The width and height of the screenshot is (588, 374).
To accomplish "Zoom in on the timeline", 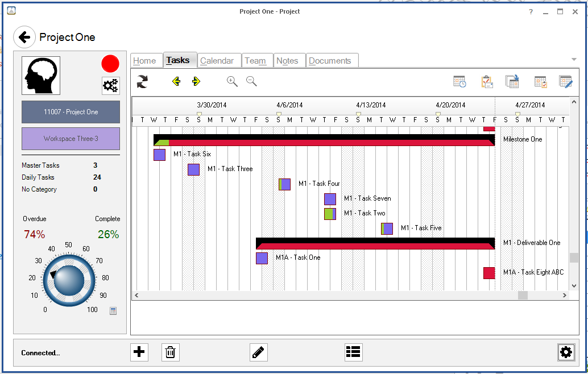I will coord(232,81).
